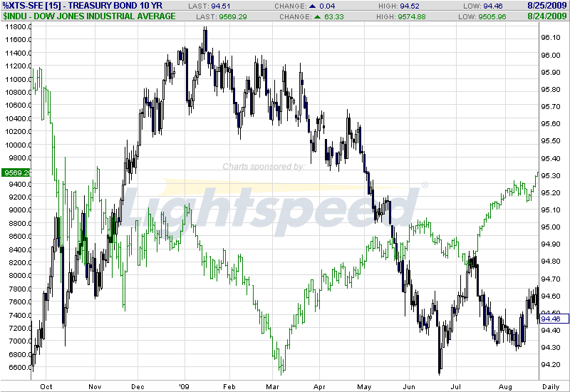Click the 96.00 right axis label
Image resolution: width=570 pixels, height=392 pixels.
click(x=551, y=55)
